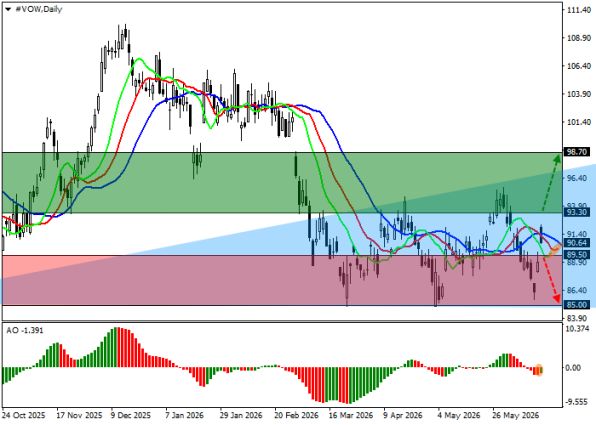596x425 pixels.
Task: Click the red dashed down arrow
Action: point(551,280)
